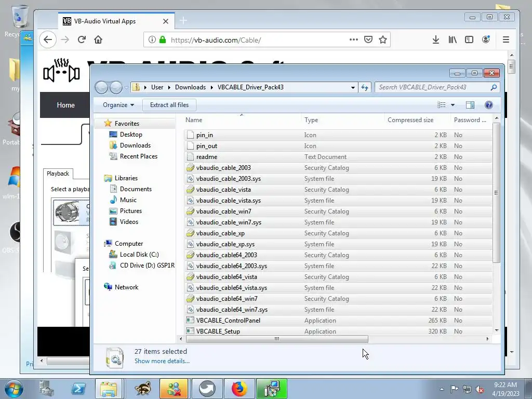Toggle Firefox sidebar icon
Viewport: 532px width, 399px height.
tap(469, 39)
